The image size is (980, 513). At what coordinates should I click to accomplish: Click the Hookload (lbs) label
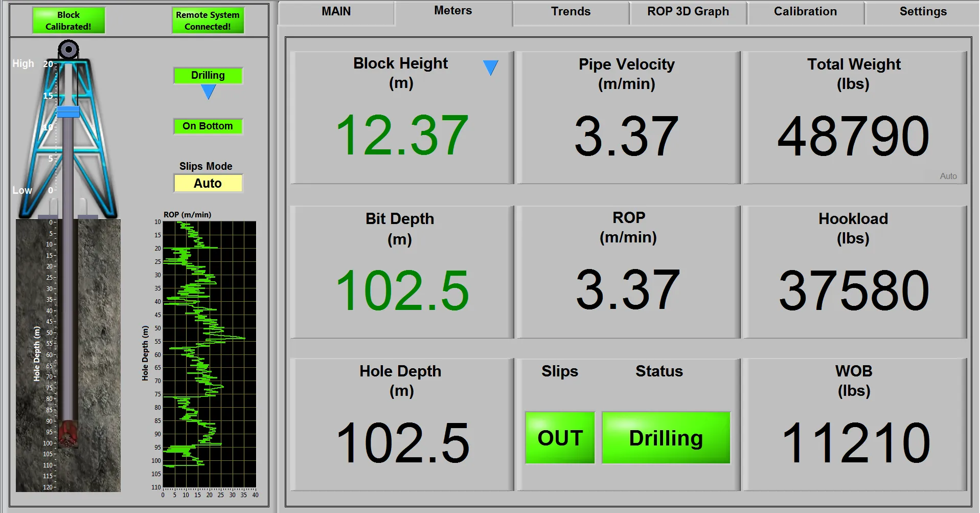click(853, 228)
